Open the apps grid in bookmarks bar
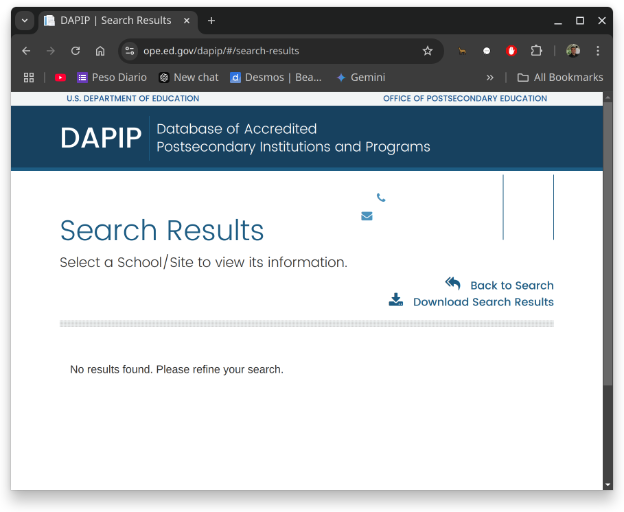 tap(29, 78)
